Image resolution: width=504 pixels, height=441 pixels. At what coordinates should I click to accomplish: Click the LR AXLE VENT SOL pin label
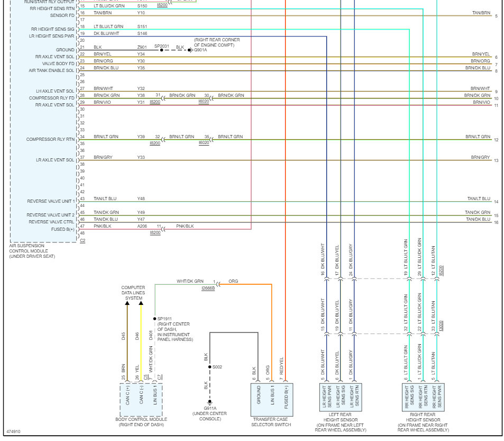point(55,160)
